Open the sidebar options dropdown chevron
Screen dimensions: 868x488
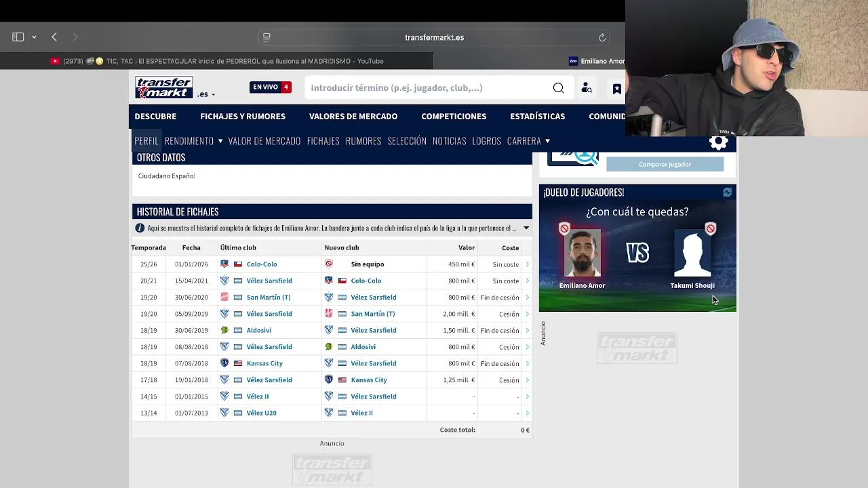(34, 37)
